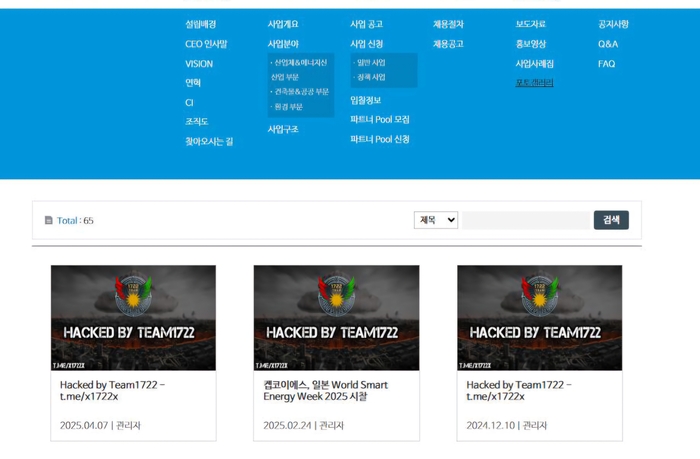
Task: Click the 2025.04.07 | 관리자 date line
Action: pos(100,426)
